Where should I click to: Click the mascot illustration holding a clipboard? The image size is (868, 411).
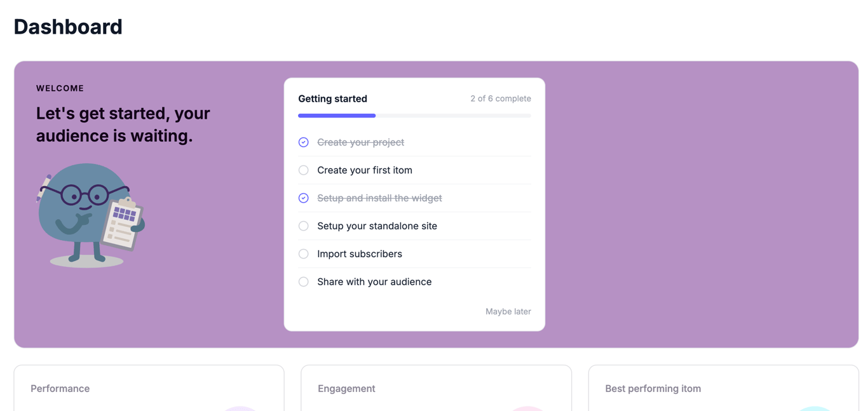click(90, 215)
